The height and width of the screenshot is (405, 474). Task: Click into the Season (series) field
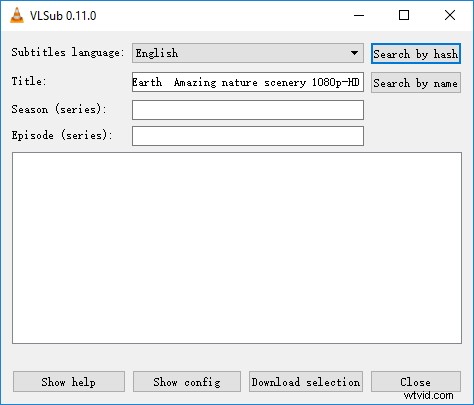[x=248, y=110]
